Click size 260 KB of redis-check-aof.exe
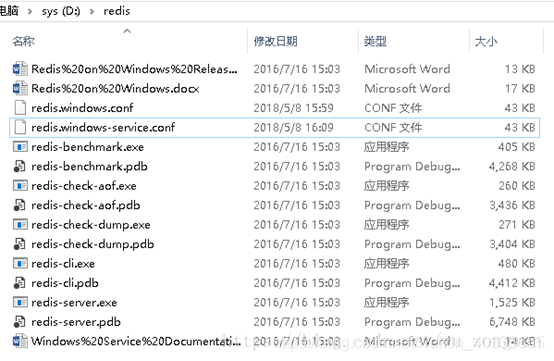The height and width of the screenshot is (361, 554). (x=517, y=185)
